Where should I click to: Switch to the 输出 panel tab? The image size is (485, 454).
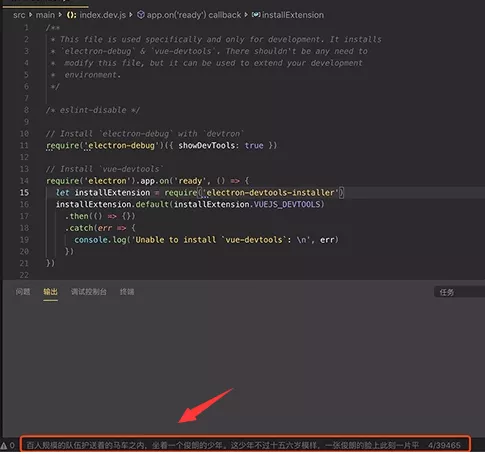point(50,292)
